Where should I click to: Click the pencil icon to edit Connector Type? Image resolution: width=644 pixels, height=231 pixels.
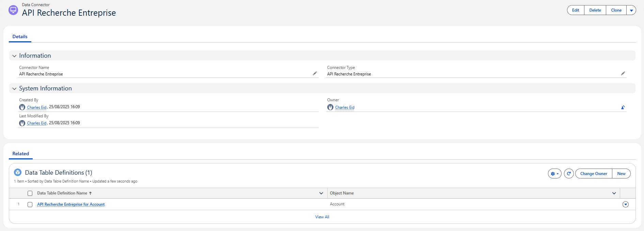click(x=623, y=73)
